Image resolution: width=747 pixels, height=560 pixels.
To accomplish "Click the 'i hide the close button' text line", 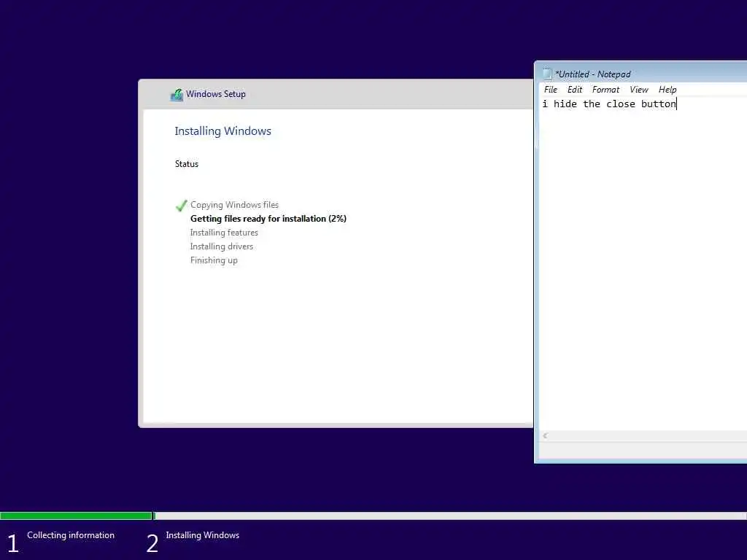I will 609,104.
